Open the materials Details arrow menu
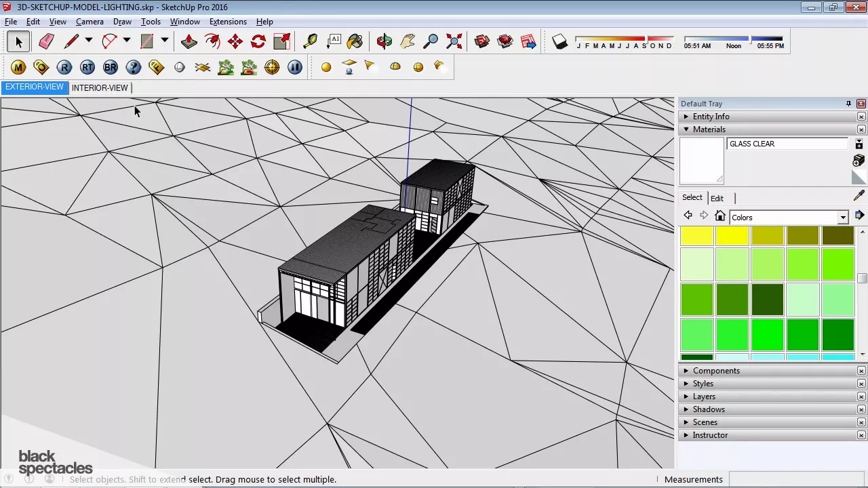This screenshot has height=488, width=868. click(x=859, y=216)
